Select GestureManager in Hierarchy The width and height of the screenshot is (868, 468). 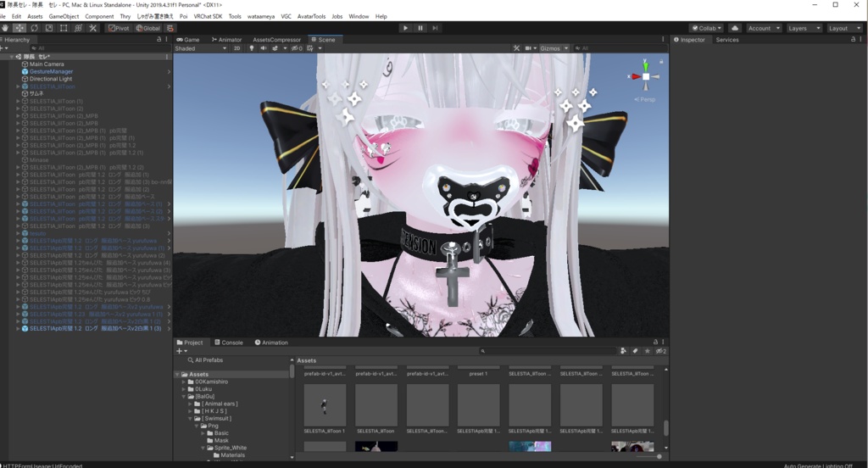click(51, 71)
